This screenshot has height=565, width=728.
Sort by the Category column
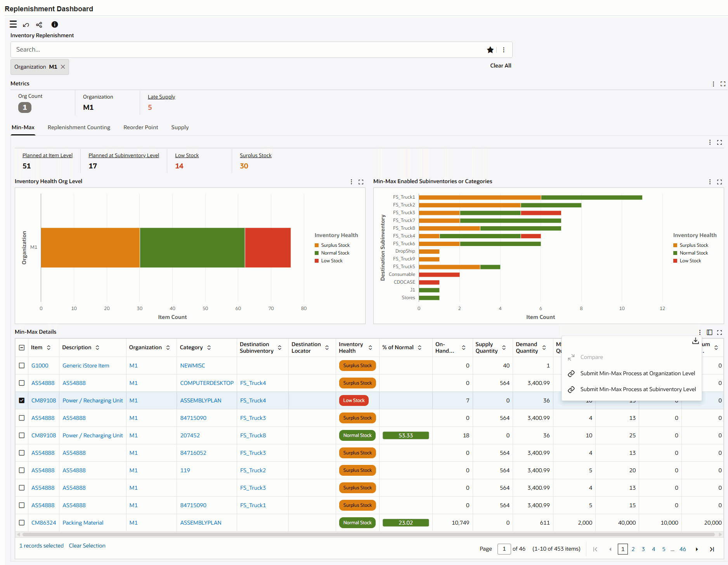(209, 348)
